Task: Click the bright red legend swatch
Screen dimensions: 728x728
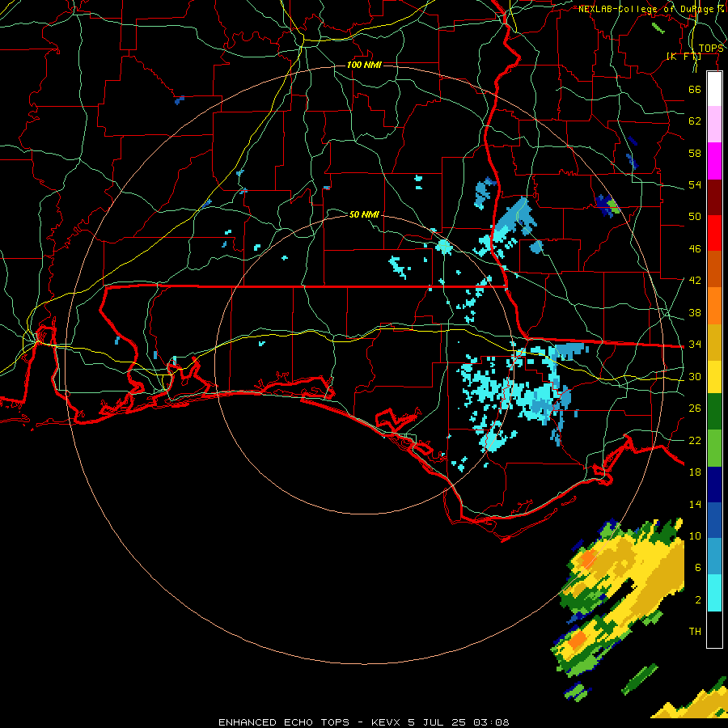Action: [714, 233]
